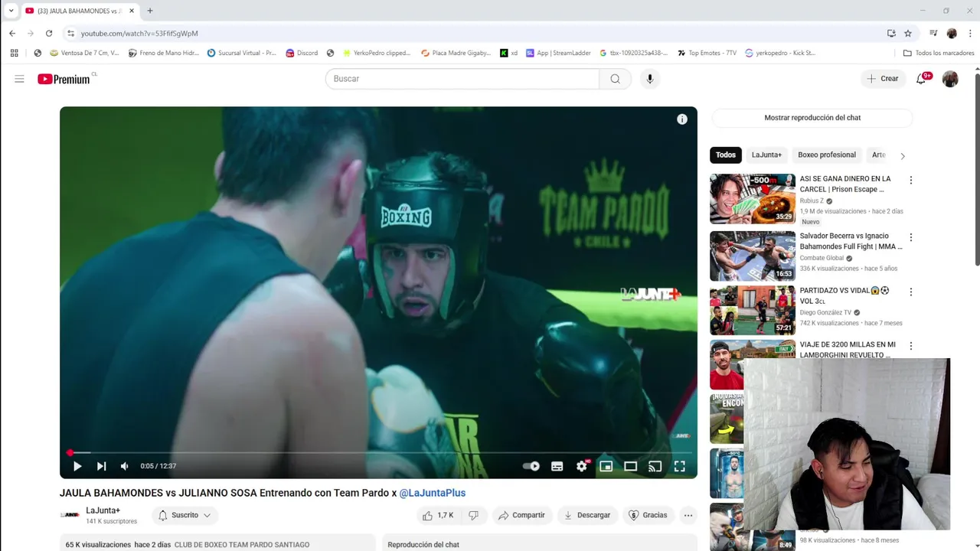Open PARTIDAZO VS VIDAL video title
The image size is (980, 551).
(x=844, y=295)
